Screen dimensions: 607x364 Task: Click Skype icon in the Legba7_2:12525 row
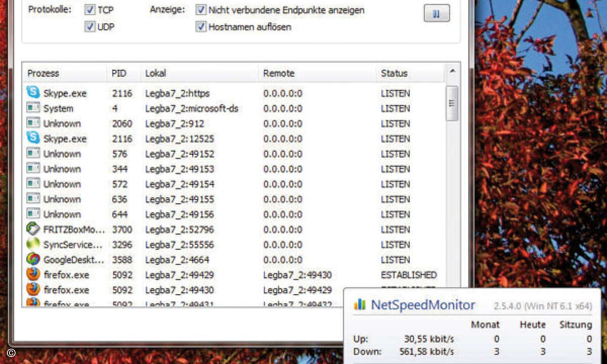[x=33, y=138]
